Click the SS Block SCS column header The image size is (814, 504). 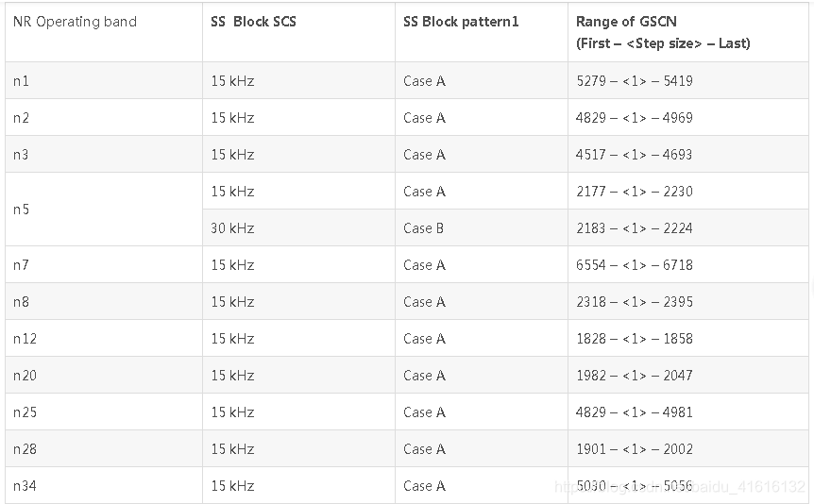point(253,22)
